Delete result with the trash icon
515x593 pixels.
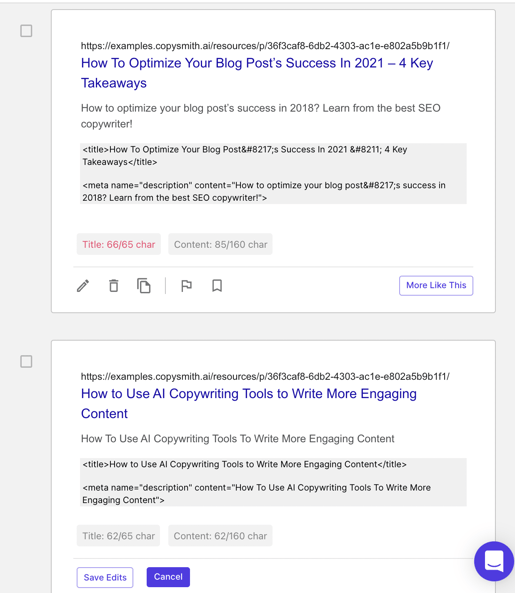click(x=113, y=286)
